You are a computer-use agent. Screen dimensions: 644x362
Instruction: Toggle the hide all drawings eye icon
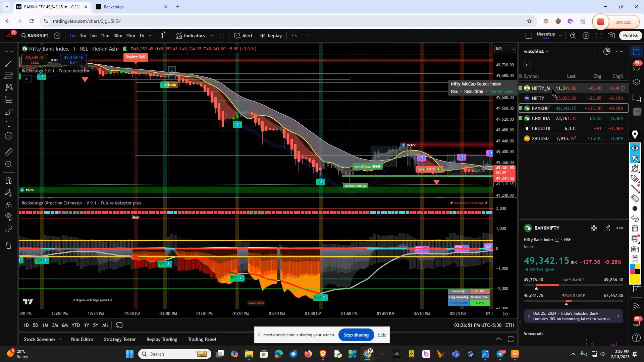[9, 217]
